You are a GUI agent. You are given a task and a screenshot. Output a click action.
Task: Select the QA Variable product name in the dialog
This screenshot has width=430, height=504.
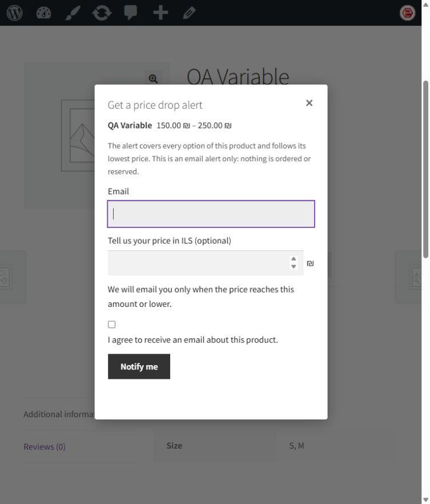[x=130, y=125]
